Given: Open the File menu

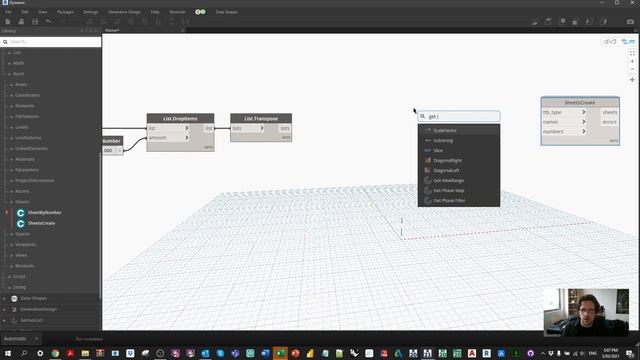Looking at the screenshot, I should coord(8,12).
